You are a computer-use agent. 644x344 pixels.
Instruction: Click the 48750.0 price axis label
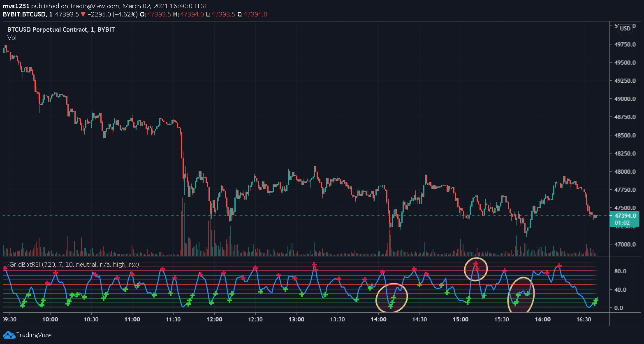click(625, 117)
